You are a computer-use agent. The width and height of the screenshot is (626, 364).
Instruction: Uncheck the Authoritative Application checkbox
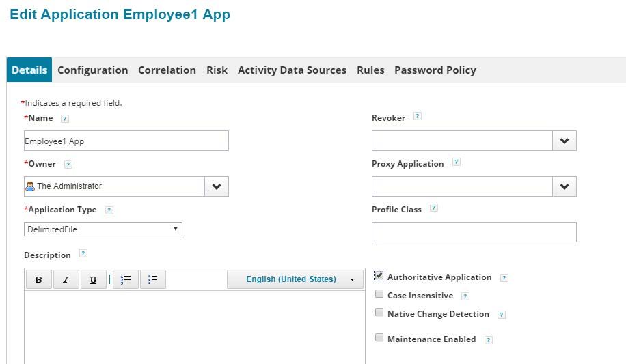pyautogui.click(x=379, y=276)
